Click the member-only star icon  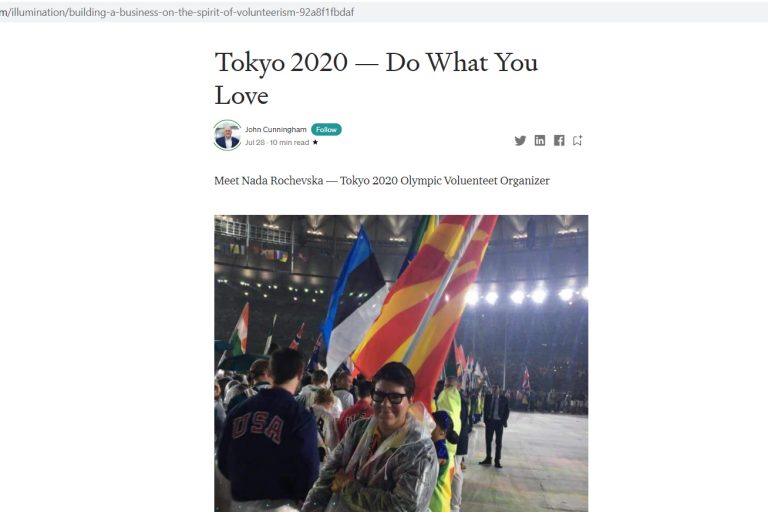[x=315, y=143]
